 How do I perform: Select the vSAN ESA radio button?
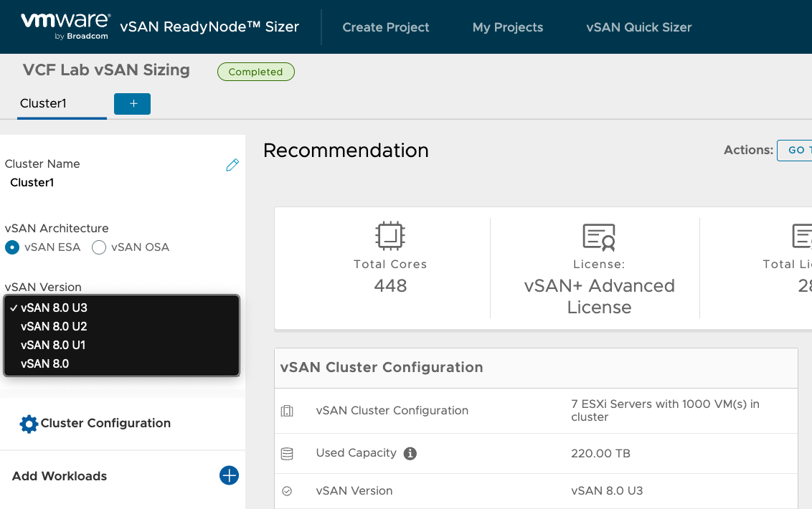12,247
